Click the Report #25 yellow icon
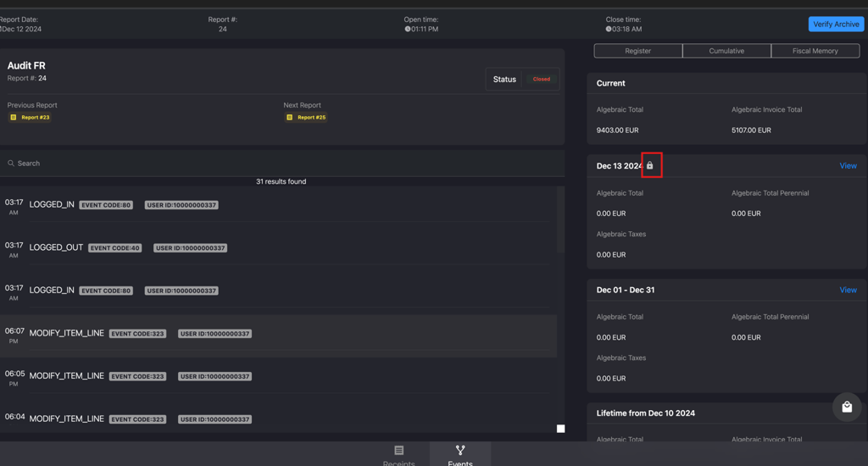 tap(290, 117)
